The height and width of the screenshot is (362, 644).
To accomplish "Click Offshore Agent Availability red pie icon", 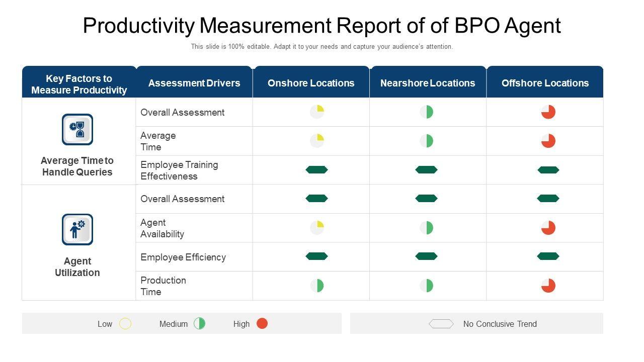I will (x=548, y=228).
